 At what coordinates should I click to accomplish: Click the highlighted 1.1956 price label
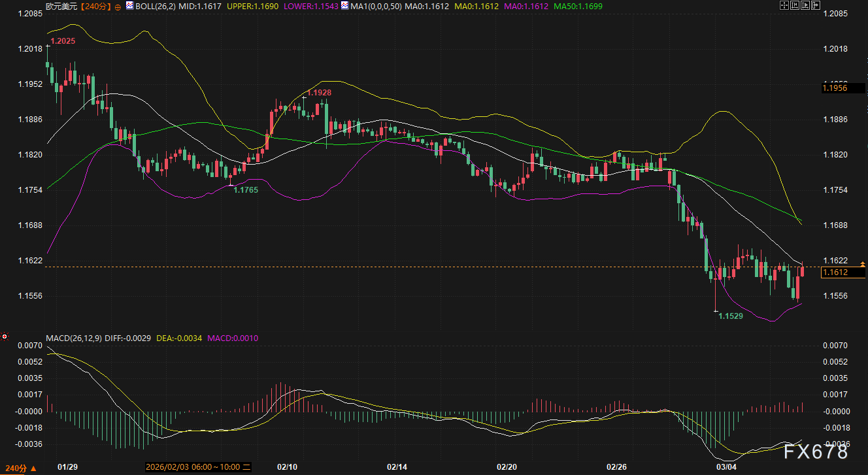[835, 88]
